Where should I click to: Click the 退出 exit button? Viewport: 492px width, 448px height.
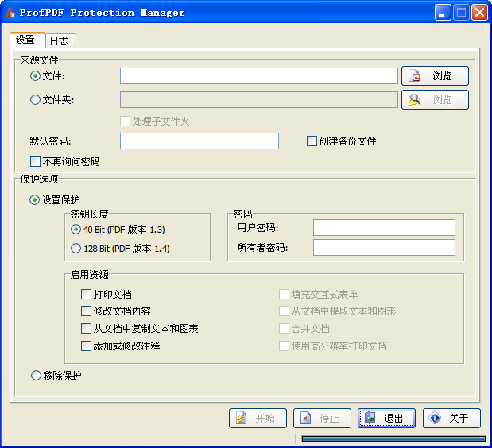pos(386,419)
